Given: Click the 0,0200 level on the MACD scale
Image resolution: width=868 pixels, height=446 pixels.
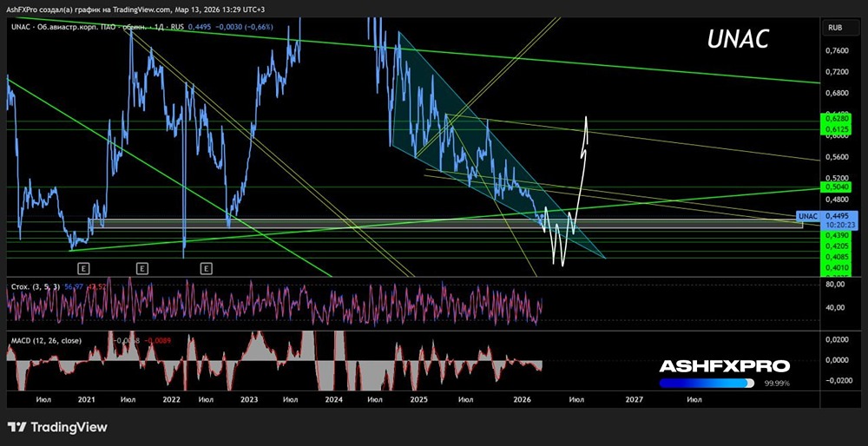Looking at the screenshot, I should tap(836, 338).
